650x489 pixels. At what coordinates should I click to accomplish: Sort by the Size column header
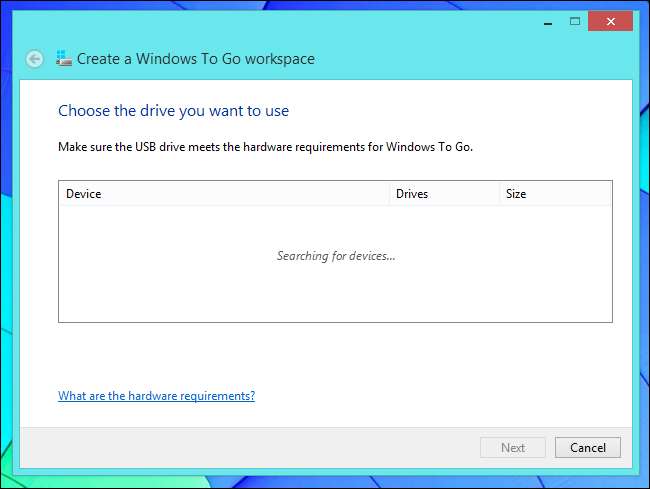pos(555,194)
